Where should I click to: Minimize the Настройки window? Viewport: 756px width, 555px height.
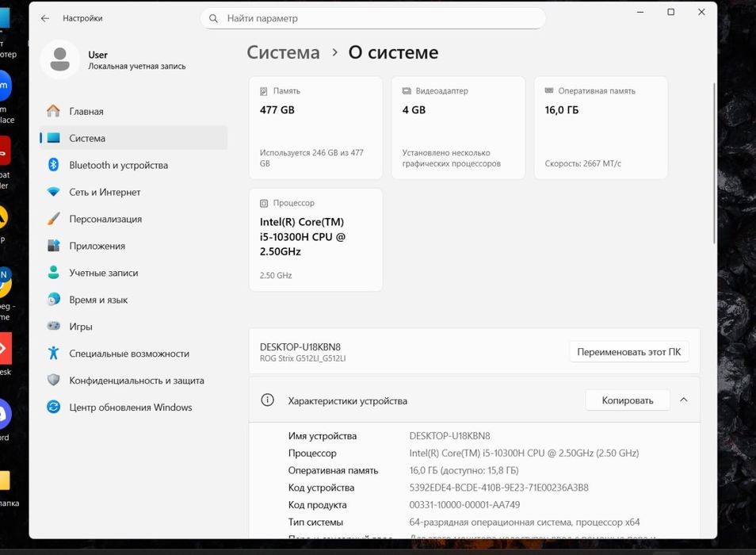pyautogui.click(x=640, y=12)
